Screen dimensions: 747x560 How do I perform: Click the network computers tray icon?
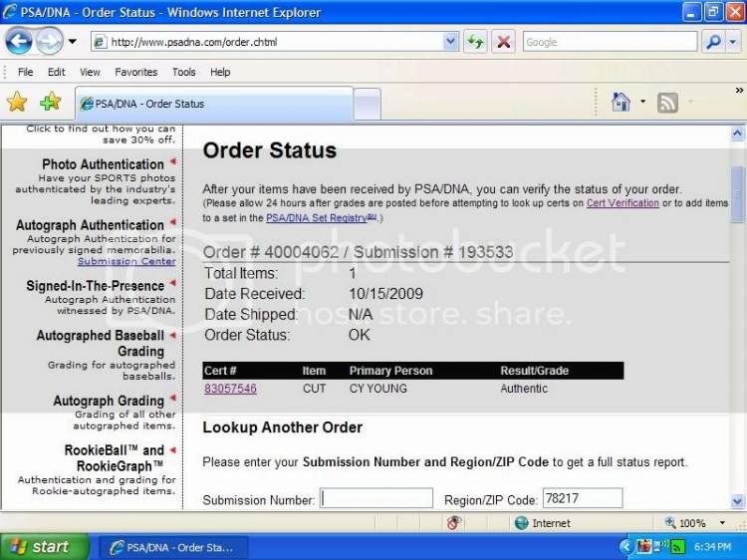(660, 546)
